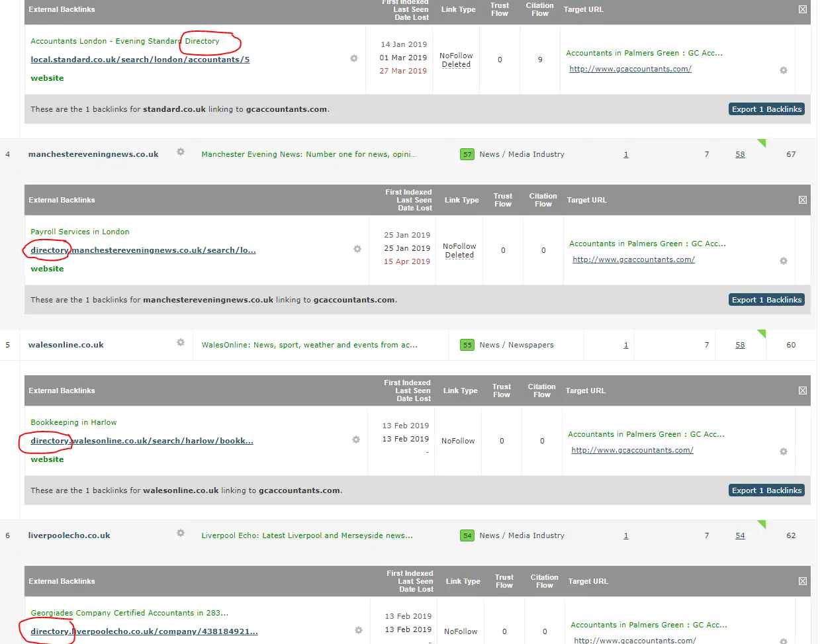The height and width of the screenshot is (644, 820).
Task: Click Target URL header in Manchester panel
Action: pyautogui.click(x=586, y=200)
